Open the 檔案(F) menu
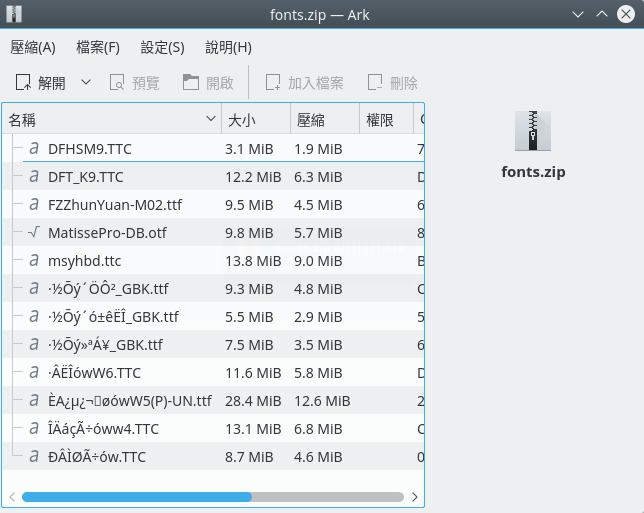The width and height of the screenshot is (644, 513). (98, 47)
